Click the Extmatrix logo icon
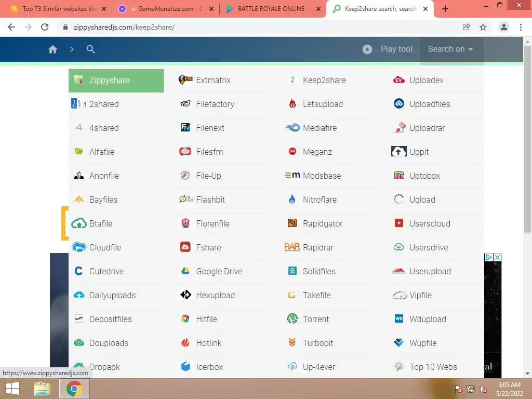The image size is (532, 399). [185, 79]
